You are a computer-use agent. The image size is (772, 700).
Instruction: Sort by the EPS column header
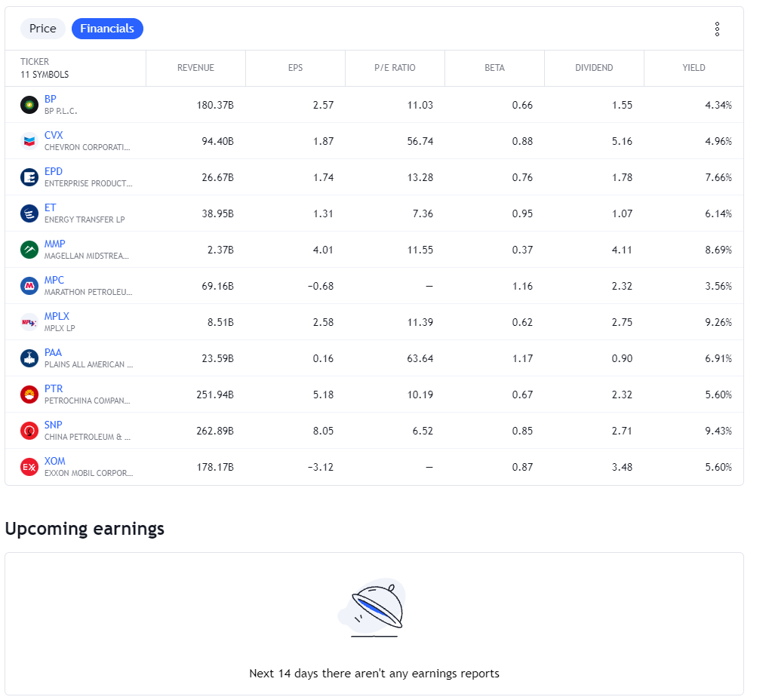coord(295,68)
